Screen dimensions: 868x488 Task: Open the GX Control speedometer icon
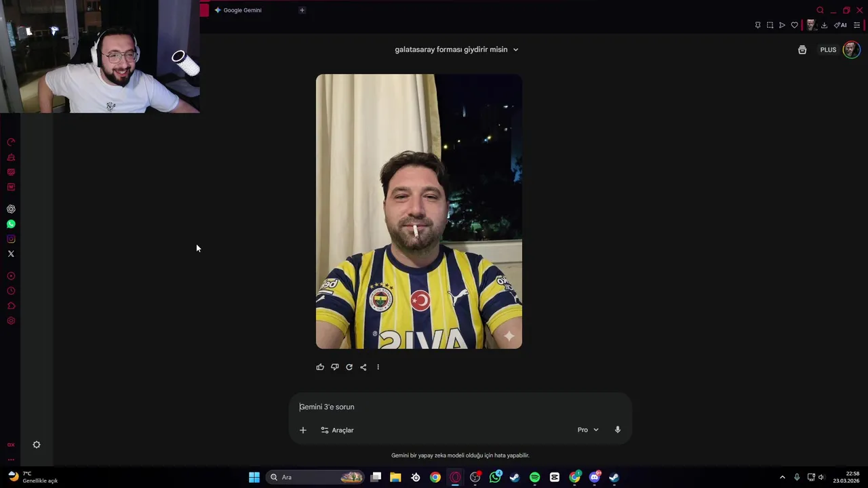point(11,142)
